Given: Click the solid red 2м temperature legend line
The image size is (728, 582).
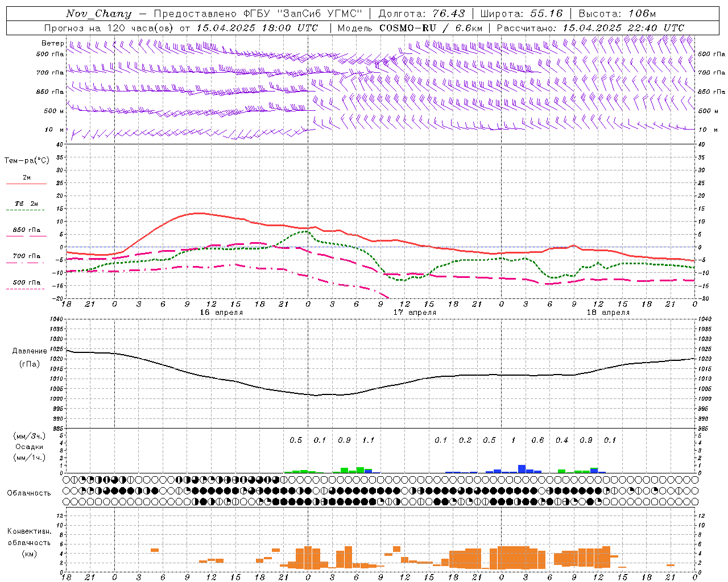Looking at the screenshot, I should 26,184.
